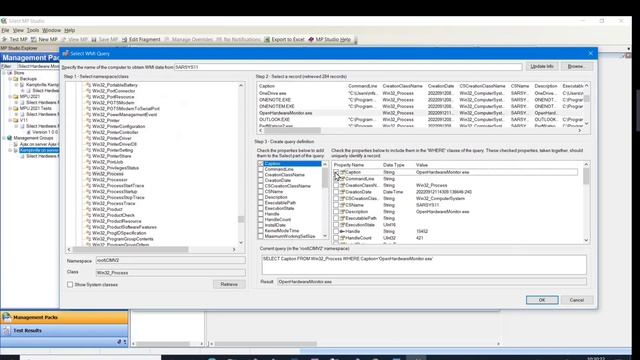640x360 pixels.
Task: Check Description in the WHERE property table
Action: click(336, 212)
